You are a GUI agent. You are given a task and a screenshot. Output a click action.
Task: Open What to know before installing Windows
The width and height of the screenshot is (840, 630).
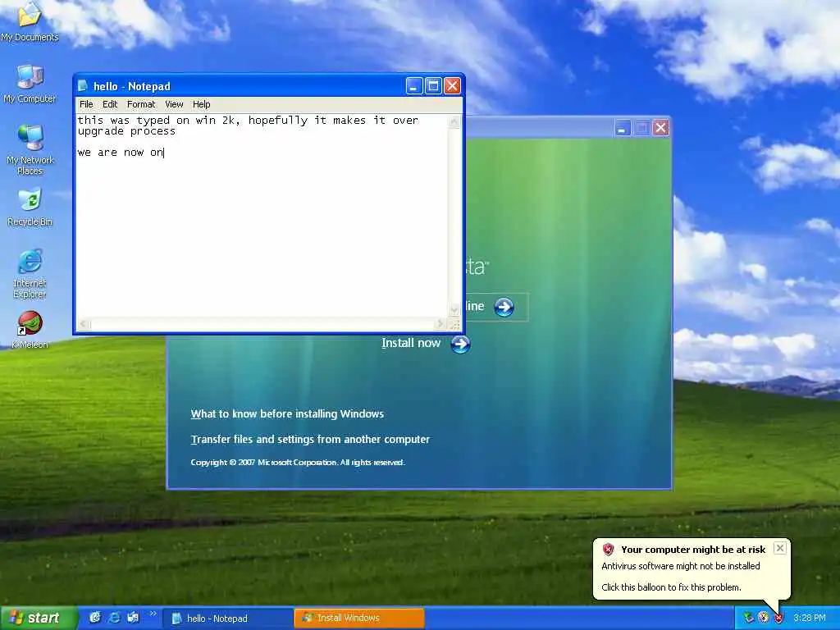(x=287, y=413)
